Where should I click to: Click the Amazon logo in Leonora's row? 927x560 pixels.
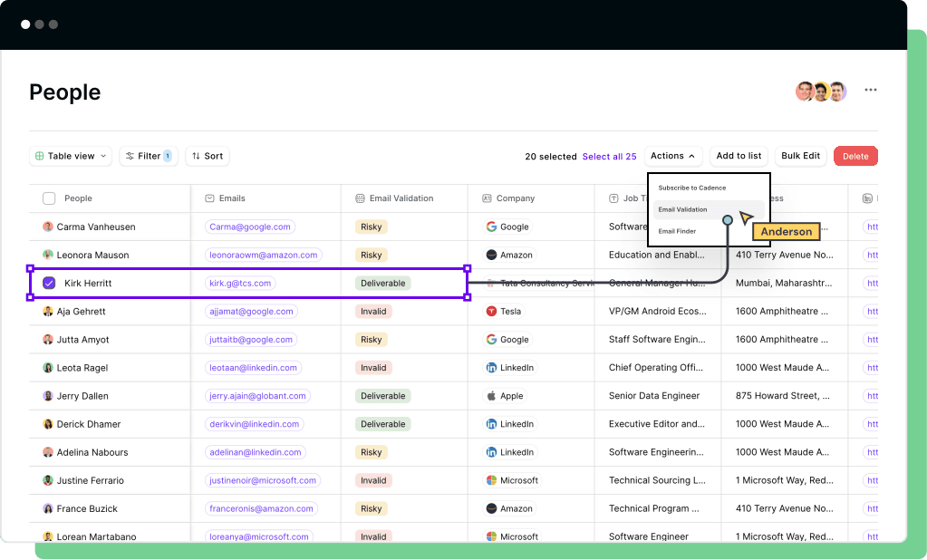(x=491, y=256)
